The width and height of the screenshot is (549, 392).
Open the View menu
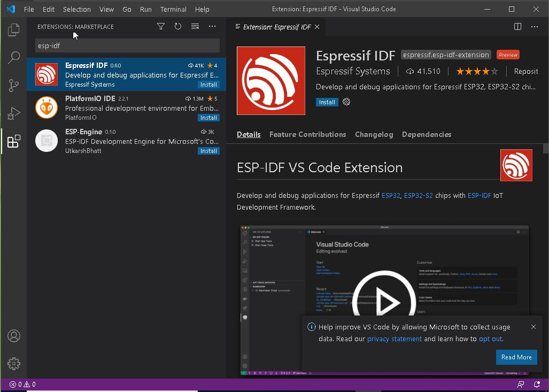[x=106, y=9]
